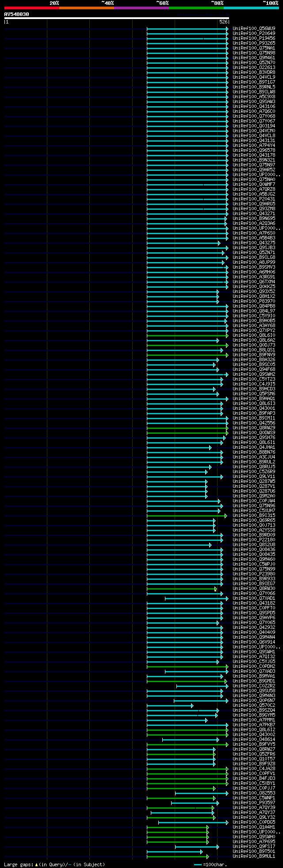Select the UniRef100_Q7Y068 label
Screen dimensions: 283x868
pyautogui.click(x=254, y=116)
